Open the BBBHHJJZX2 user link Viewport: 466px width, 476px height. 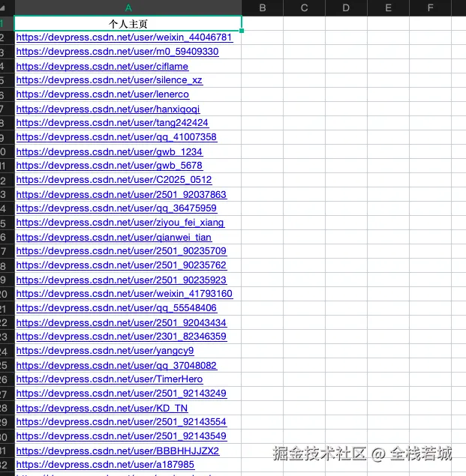[x=118, y=451]
